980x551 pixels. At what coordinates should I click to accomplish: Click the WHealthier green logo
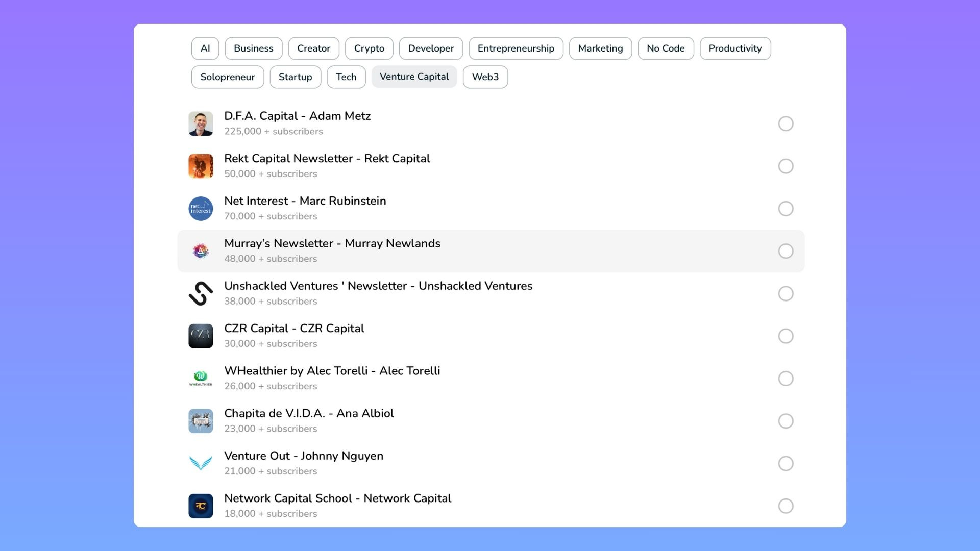[201, 379]
